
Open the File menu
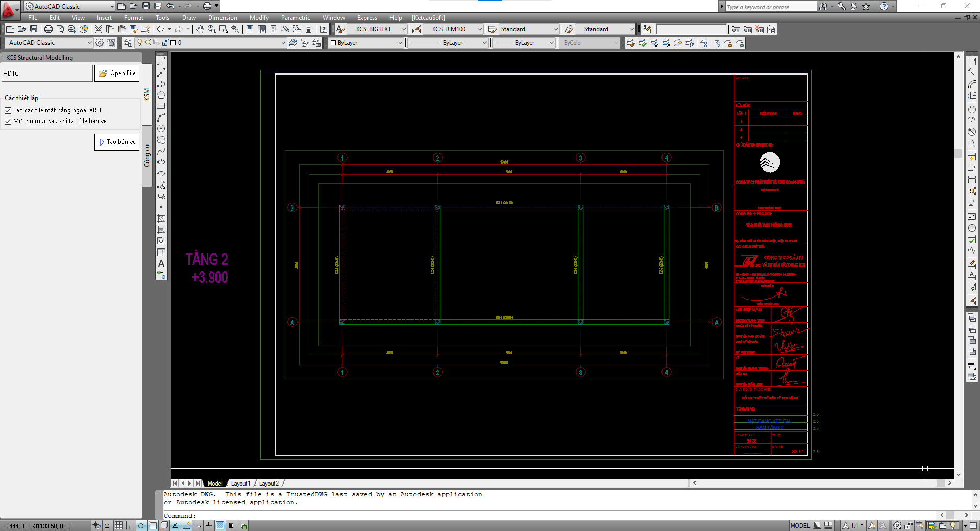tap(33, 18)
